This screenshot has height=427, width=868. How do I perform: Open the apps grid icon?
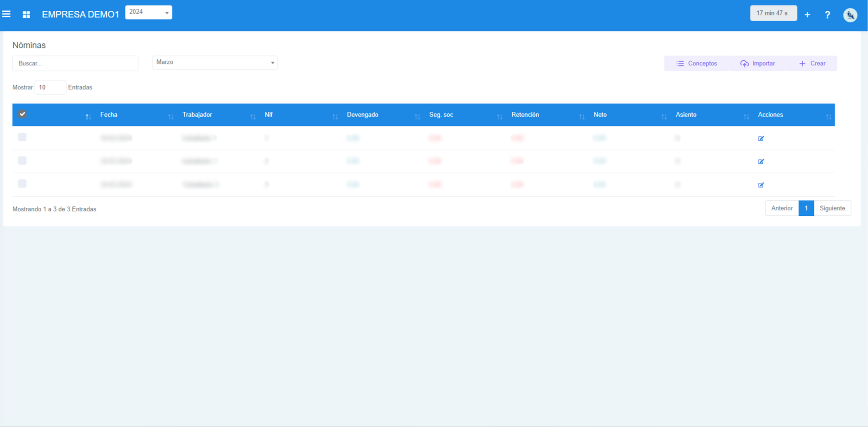pos(26,15)
